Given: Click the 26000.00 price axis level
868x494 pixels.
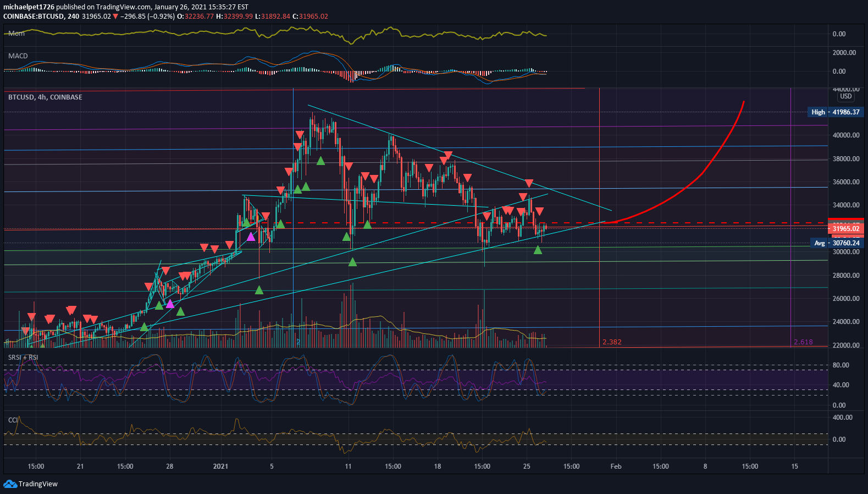Looking at the screenshot, I should click(846, 299).
